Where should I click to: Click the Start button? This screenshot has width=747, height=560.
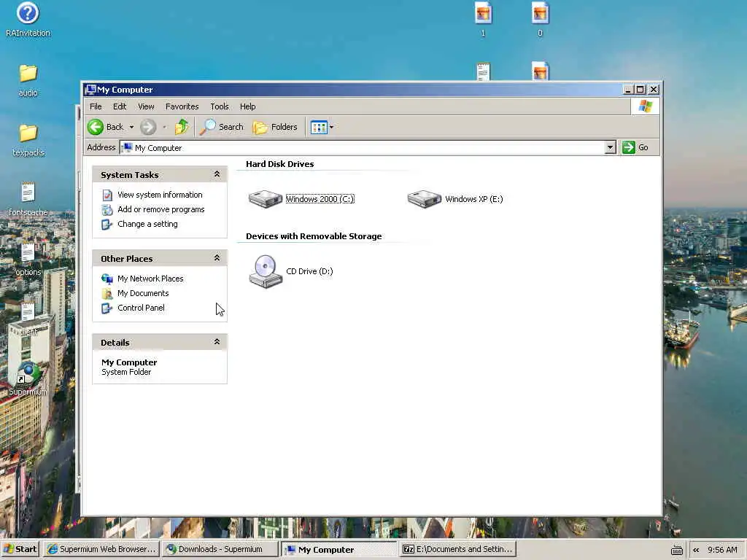[x=20, y=550]
